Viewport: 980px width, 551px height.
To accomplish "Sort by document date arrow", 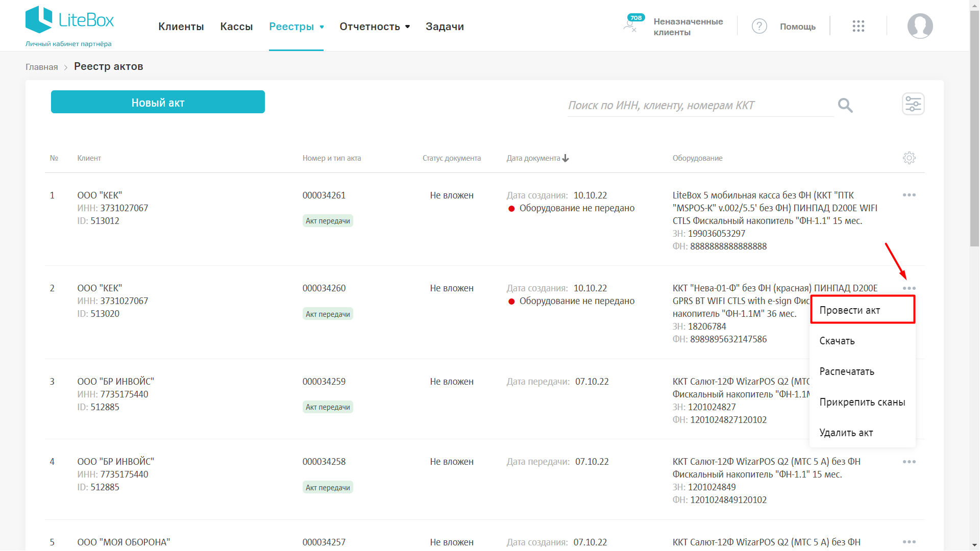I will click(566, 158).
